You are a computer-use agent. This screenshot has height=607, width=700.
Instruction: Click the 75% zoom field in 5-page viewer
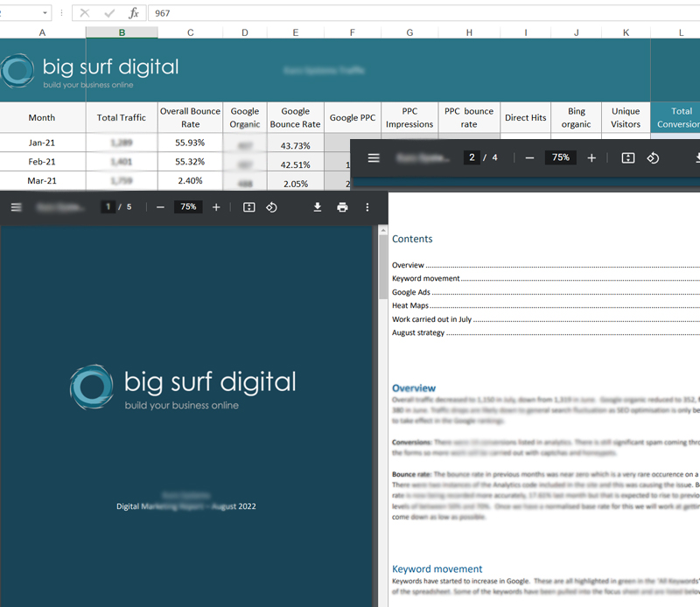click(188, 206)
